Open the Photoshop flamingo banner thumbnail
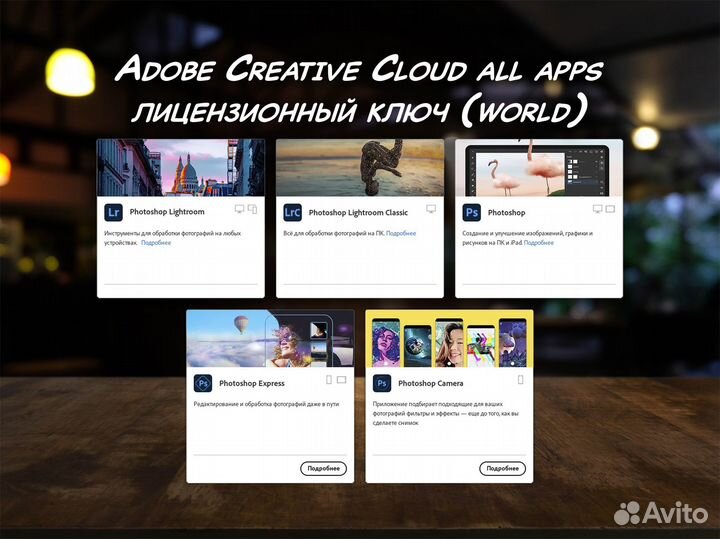 [539, 168]
